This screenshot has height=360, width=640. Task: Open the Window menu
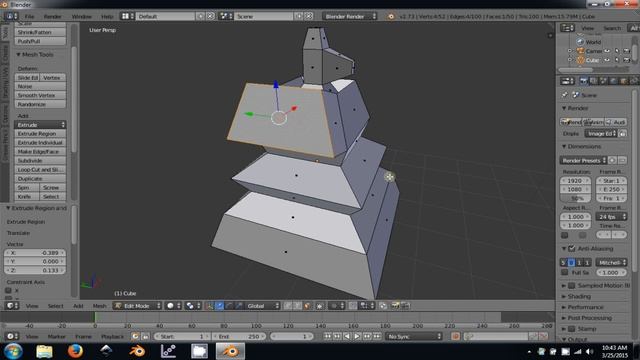coord(82,16)
